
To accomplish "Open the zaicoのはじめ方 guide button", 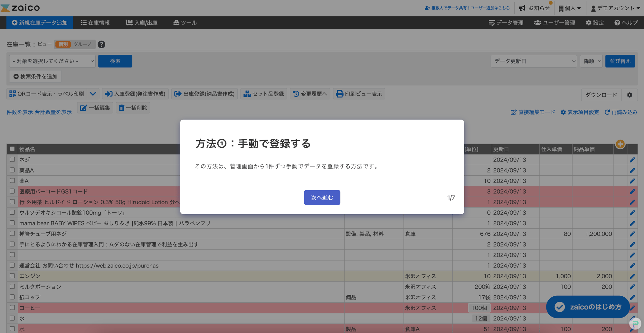I will pyautogui.click(x=588, y=307).
